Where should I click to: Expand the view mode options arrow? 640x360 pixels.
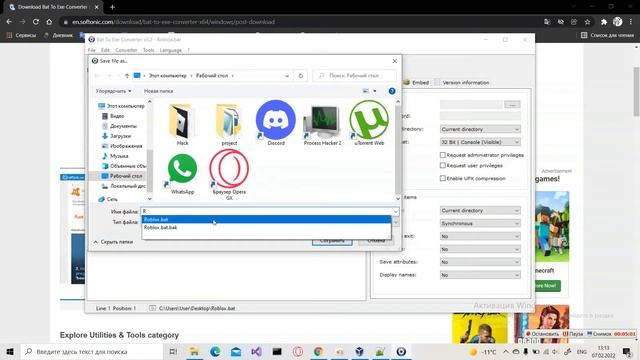click(375, 91)
